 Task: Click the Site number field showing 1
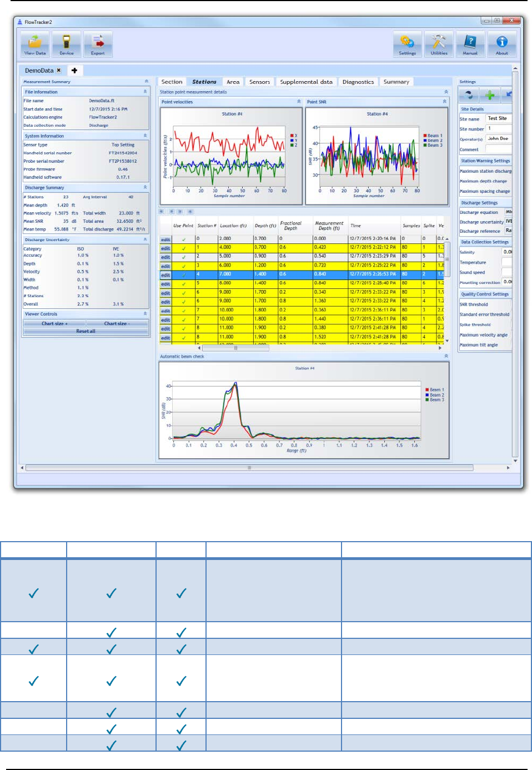coord(499,128)
